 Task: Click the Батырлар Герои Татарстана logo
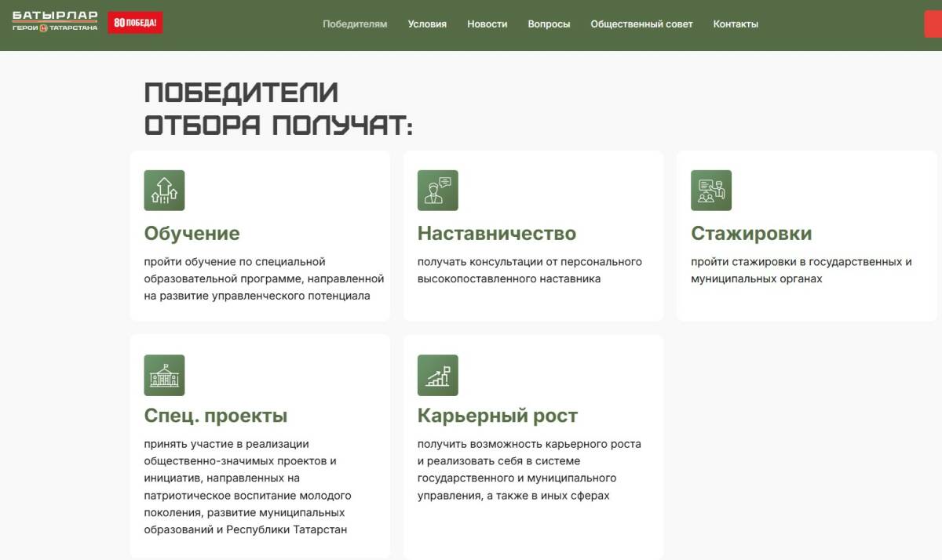pos(55,22)
